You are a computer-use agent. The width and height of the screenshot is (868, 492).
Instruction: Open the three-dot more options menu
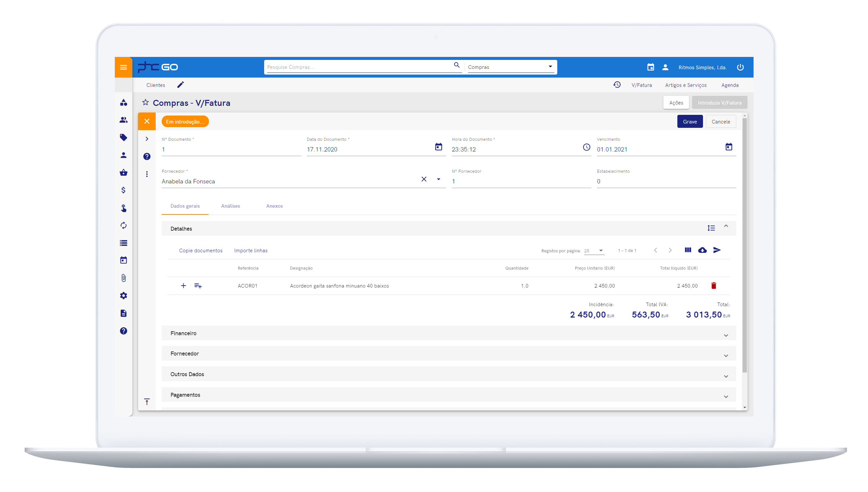[x=146, y=174]
